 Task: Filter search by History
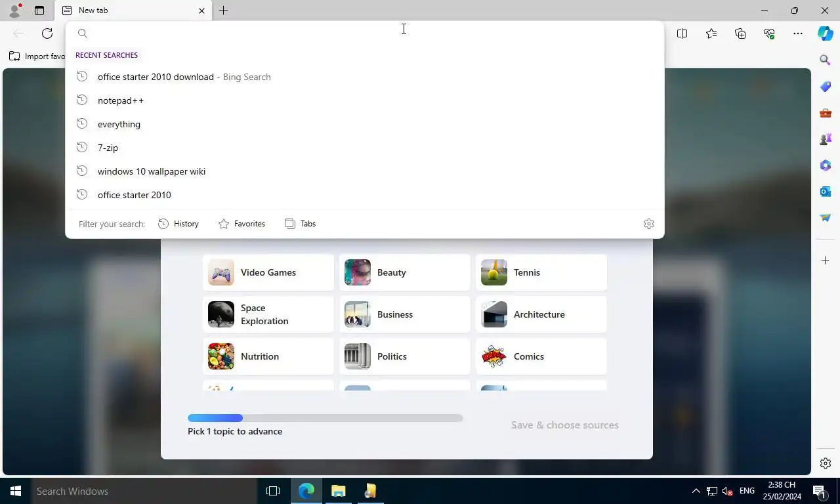coord(178,224)
